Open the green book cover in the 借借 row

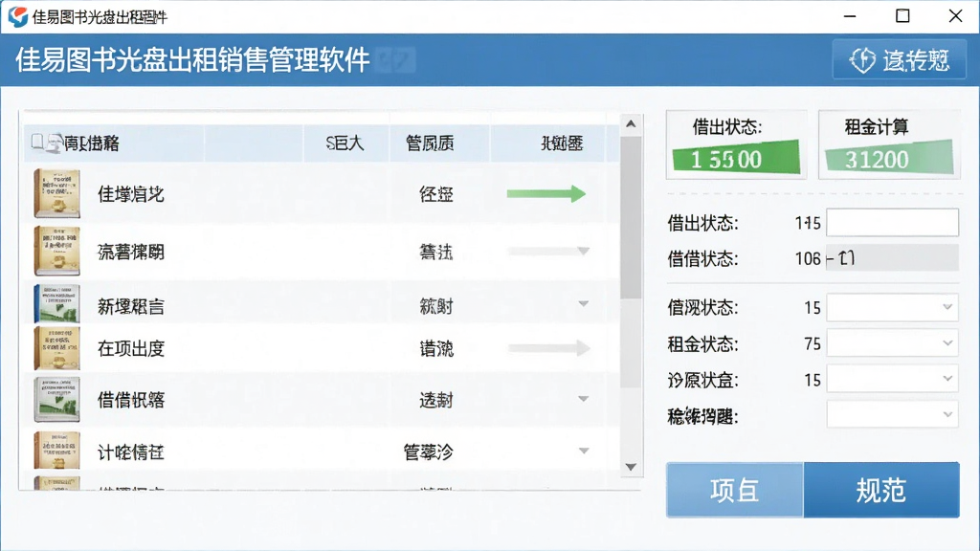56,399
